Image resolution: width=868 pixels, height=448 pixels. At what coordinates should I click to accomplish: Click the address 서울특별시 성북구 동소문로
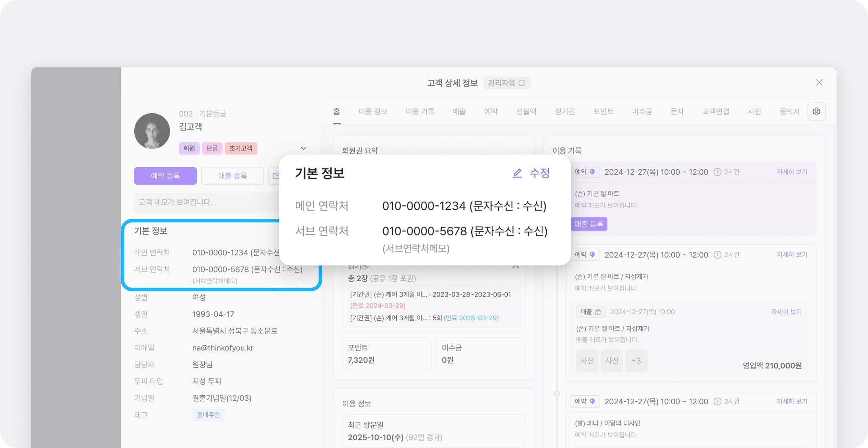coord(235,331)
